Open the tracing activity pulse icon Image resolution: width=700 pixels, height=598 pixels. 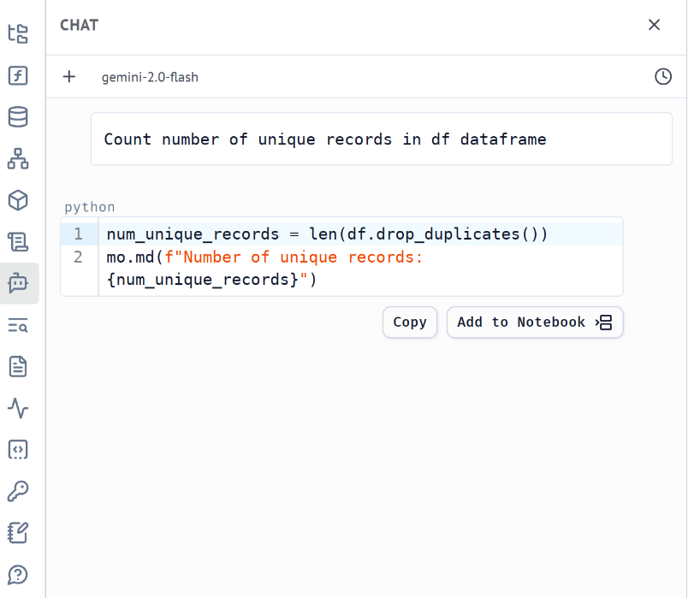[x=18, y=408]
